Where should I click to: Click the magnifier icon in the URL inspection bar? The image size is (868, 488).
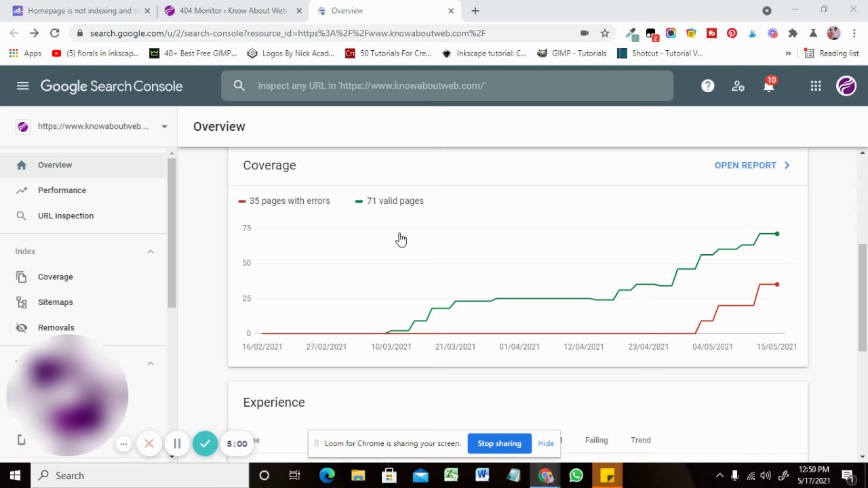click(x=239, y=85)
